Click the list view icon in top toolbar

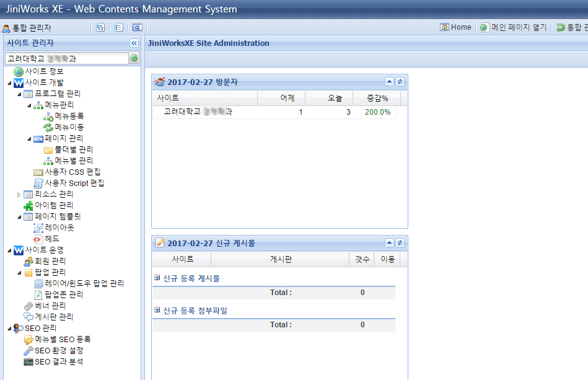pos(119,27)
